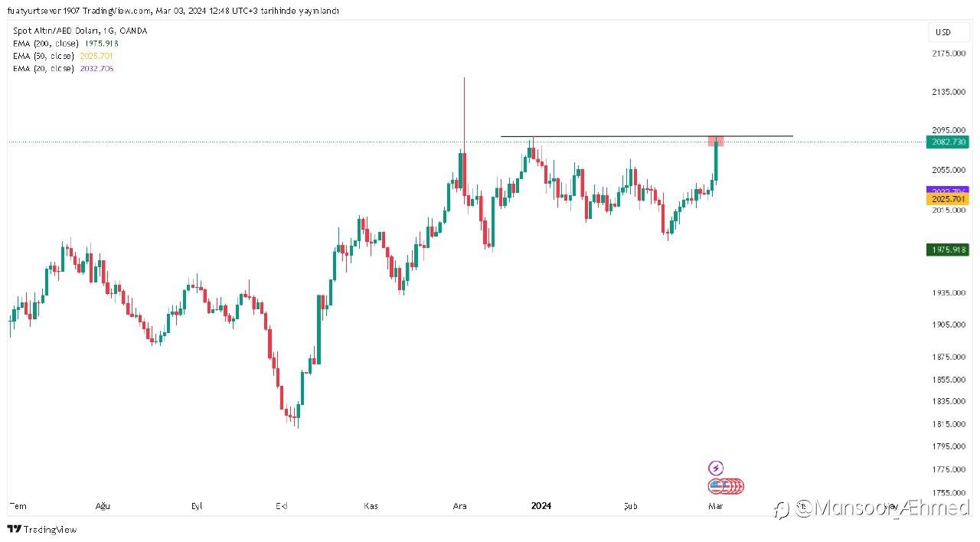The image size is (980, 542).
Task: Click the 2175.000 price scale label
Action: pyautogui.click(x=947, y=54)
